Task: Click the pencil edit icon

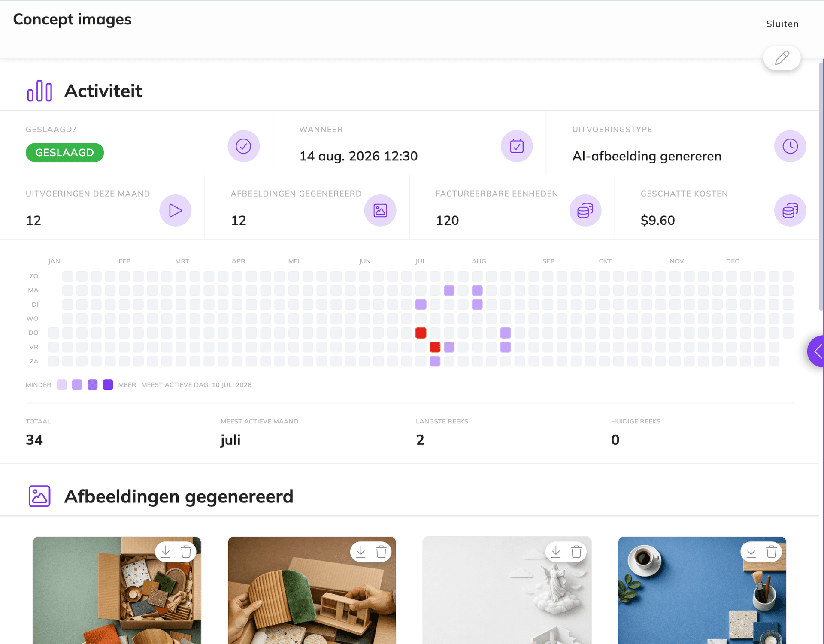Action: tap(782, 57)
